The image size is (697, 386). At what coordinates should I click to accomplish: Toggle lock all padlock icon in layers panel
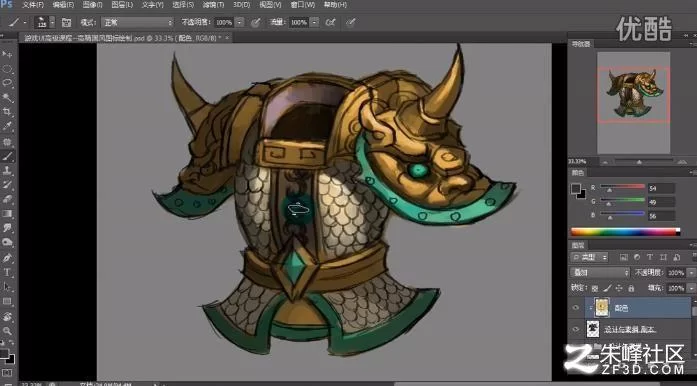[x=631, y=288]
